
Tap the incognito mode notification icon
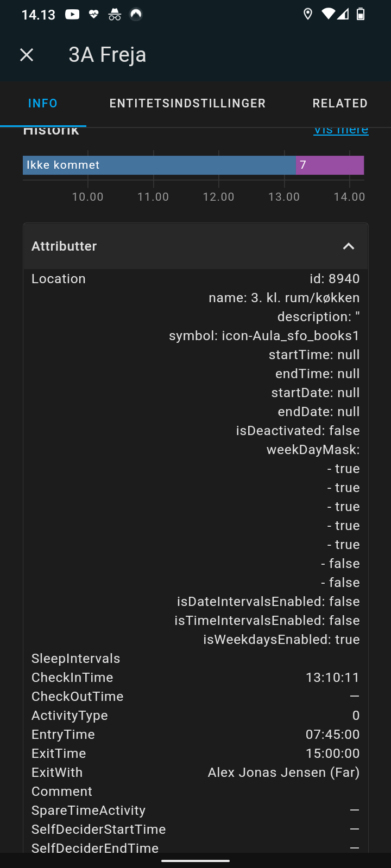point(115,14)
